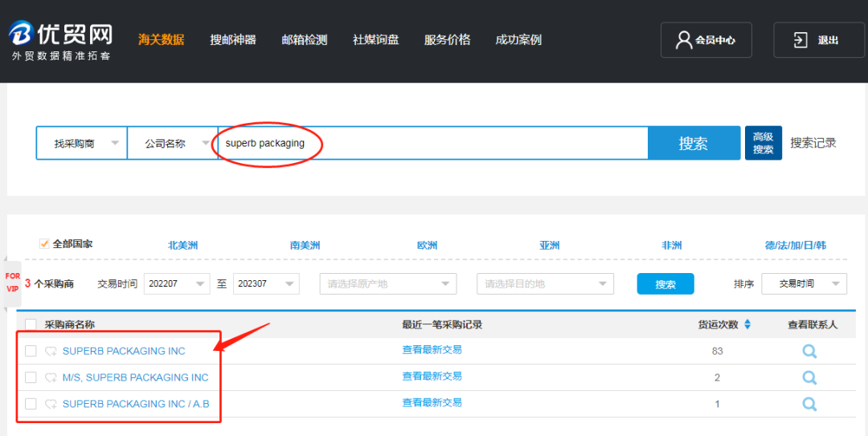Image resolution: width=868 pixels, height=436 pixels.
Task: Click the 退出 logout icon
Action: (800, 40)
